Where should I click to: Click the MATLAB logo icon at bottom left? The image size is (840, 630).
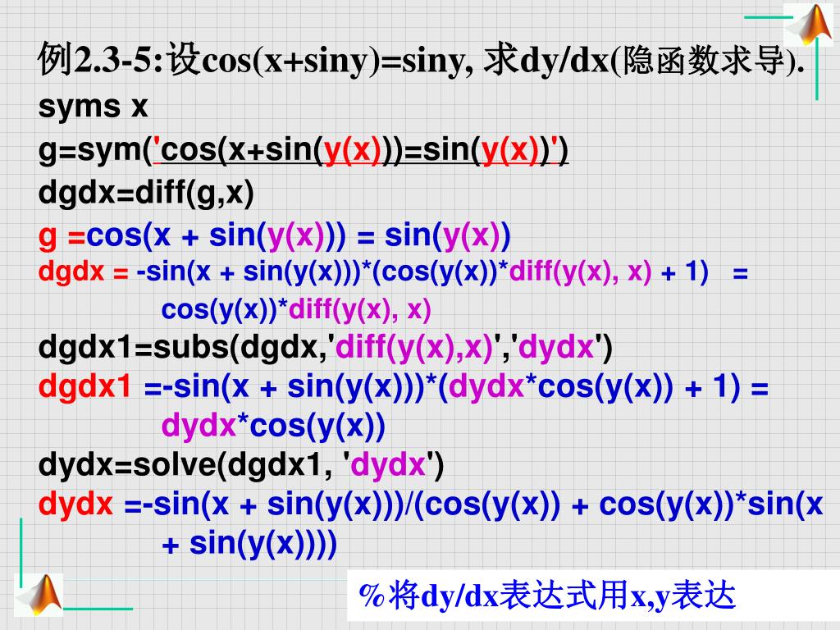[38, 595]
